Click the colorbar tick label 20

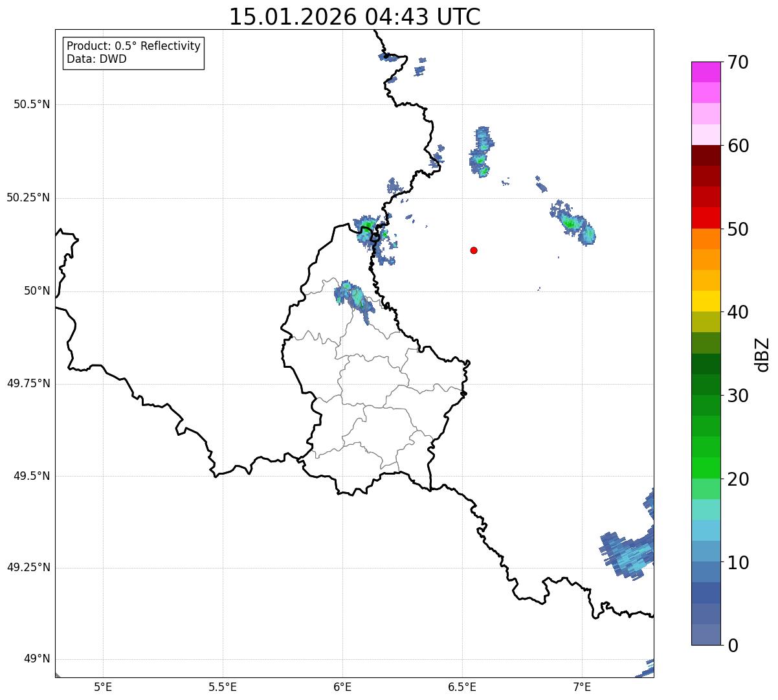tap(738, 479)
